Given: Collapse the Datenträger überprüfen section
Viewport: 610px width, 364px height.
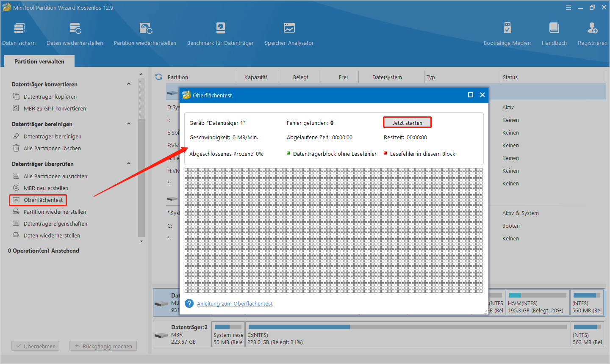Looking at the screenshot, I should pos(129,164).
